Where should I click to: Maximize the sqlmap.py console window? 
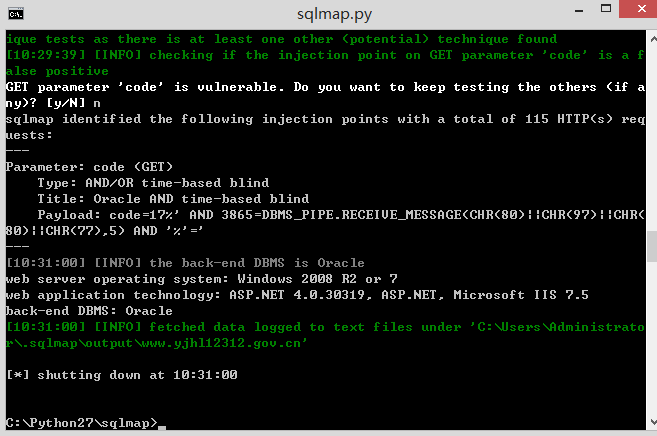[606, 8]
